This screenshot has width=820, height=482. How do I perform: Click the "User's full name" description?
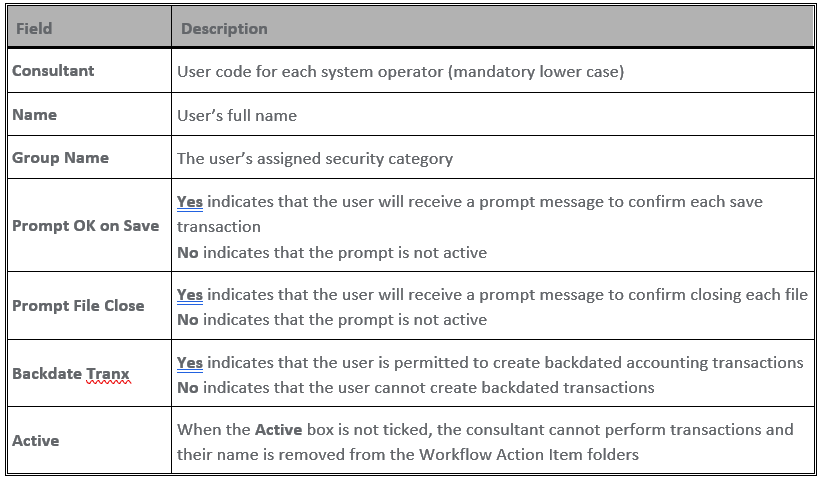(237, 115)
